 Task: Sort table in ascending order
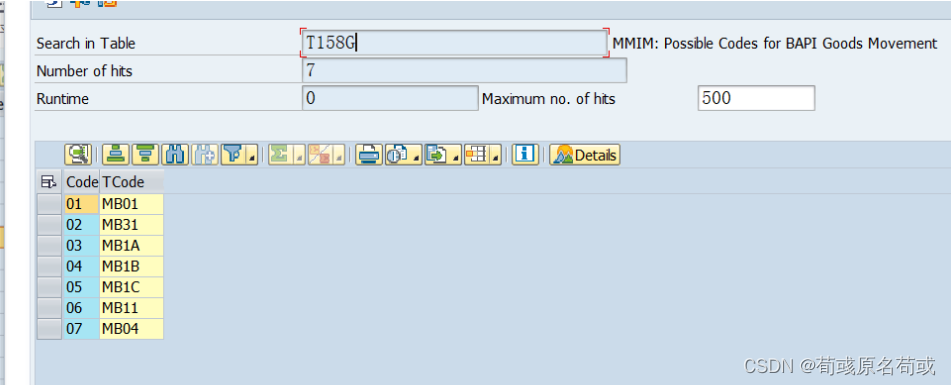(115, 155)
